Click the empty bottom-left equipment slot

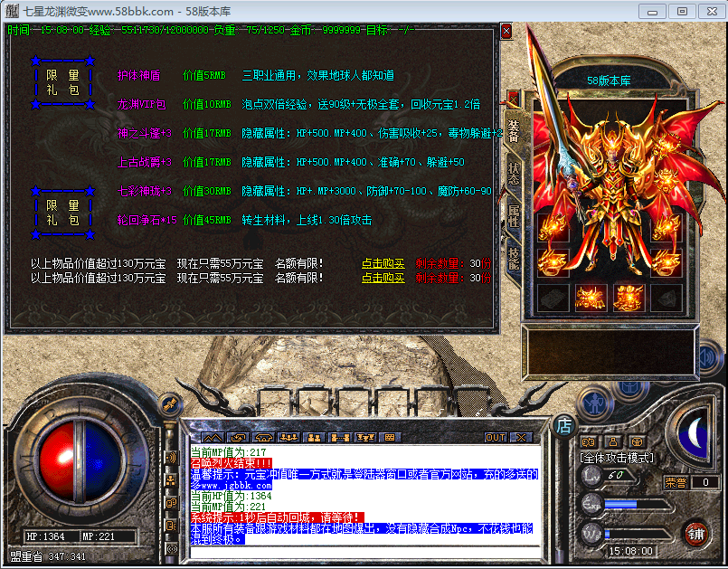pyautogui.click(x=553, y=298)
